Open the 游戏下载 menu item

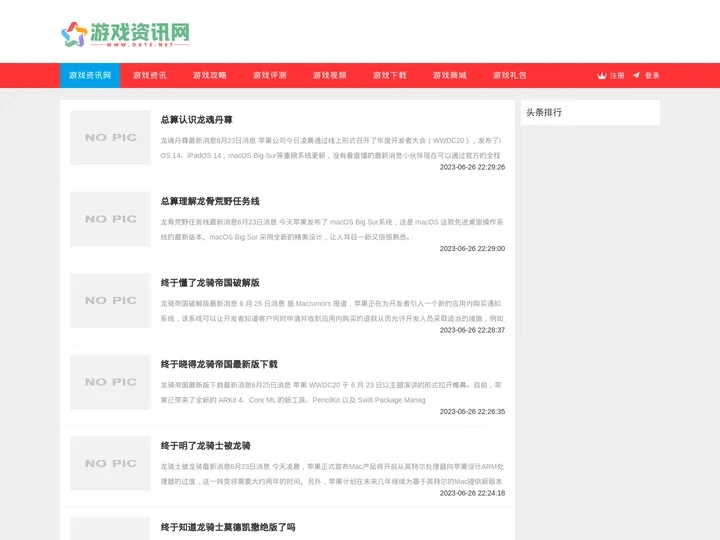(x=389, y=75)
